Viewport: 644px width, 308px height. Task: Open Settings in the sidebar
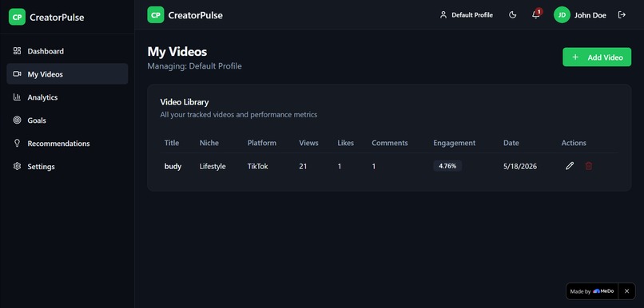click(67, 167)
